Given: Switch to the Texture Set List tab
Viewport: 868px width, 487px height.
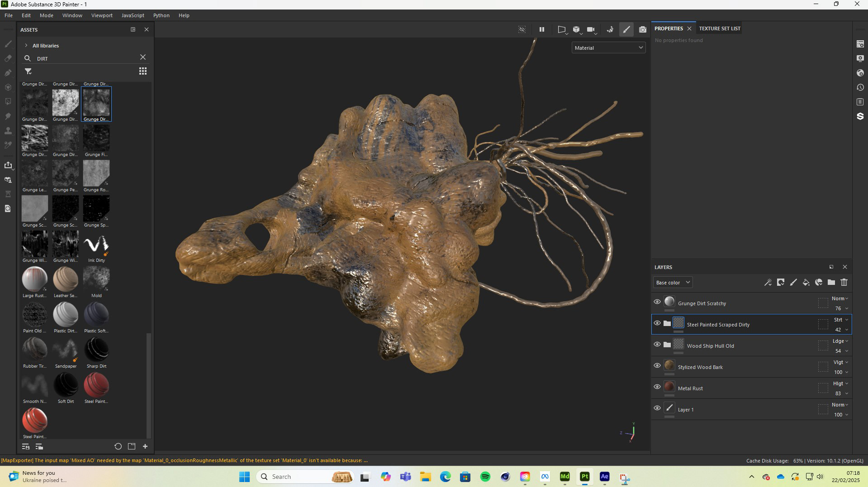Looking at the screenshot, I should [719, 28].
